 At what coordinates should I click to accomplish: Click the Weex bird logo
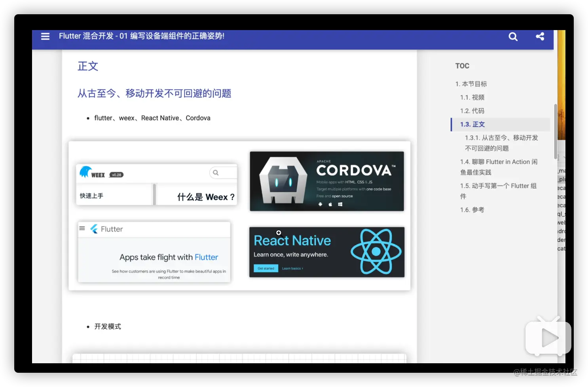coord(85,172)
